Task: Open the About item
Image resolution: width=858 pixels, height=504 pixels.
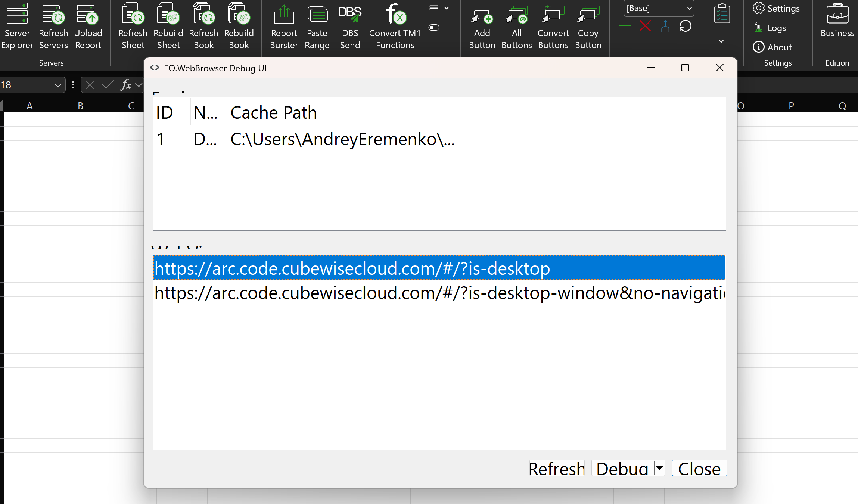Action: click(x=772, y=47)
